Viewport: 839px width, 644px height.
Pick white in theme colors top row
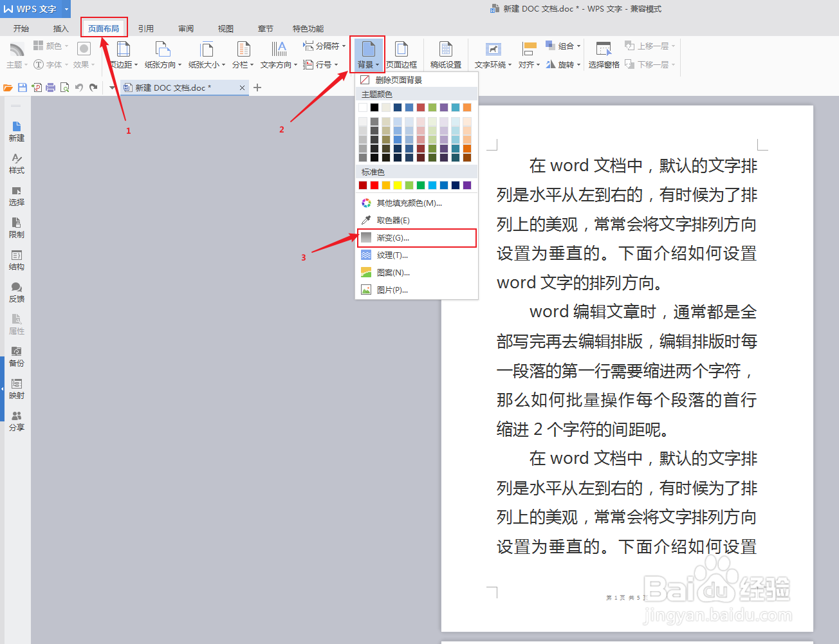[x=363, y=107]
